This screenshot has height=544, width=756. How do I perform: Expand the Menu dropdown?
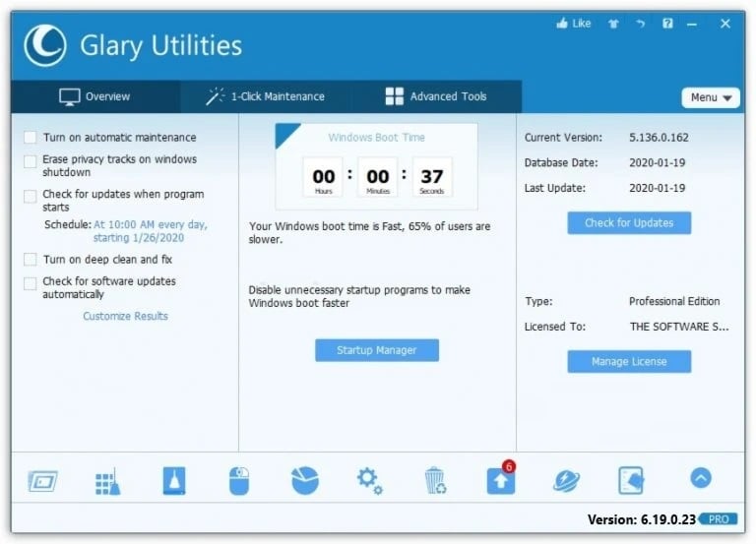click(711, 97)
